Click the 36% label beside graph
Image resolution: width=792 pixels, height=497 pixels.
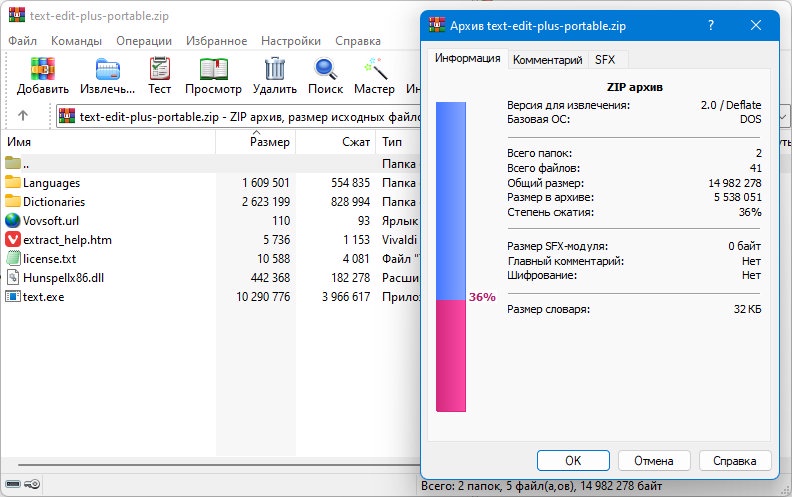(482, 297)
